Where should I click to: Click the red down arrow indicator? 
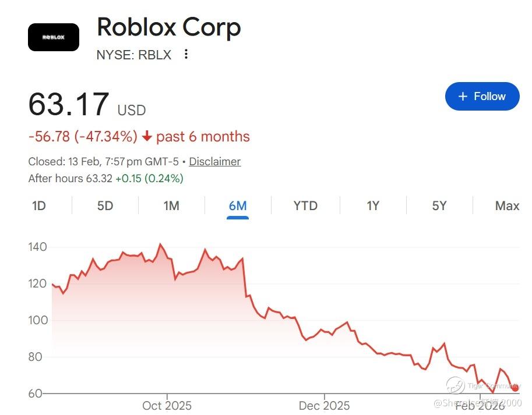click(x=147, y=137)
